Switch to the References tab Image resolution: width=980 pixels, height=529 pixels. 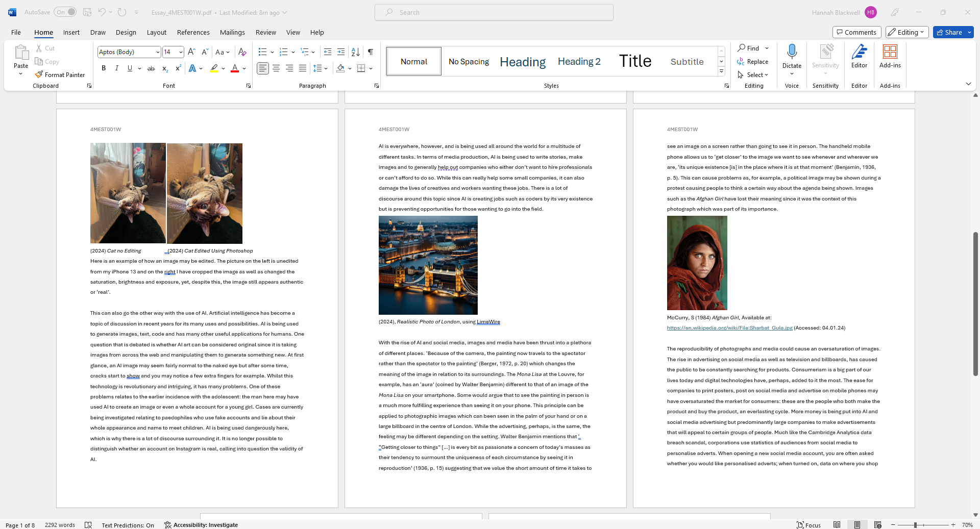(193, 32)
